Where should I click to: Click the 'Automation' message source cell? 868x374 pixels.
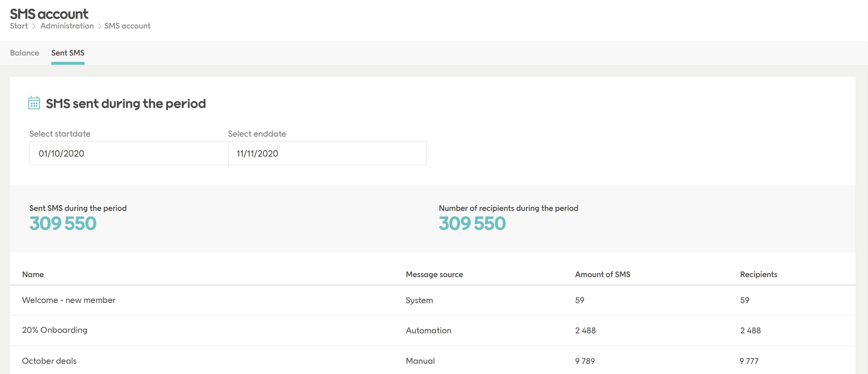428,330
